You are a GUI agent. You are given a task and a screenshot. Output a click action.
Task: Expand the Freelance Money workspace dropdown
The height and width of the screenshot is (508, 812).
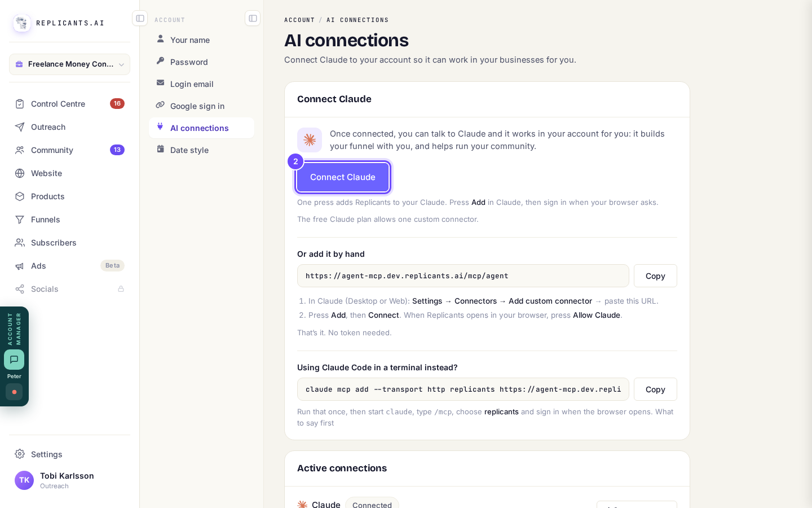pos(69,64)
